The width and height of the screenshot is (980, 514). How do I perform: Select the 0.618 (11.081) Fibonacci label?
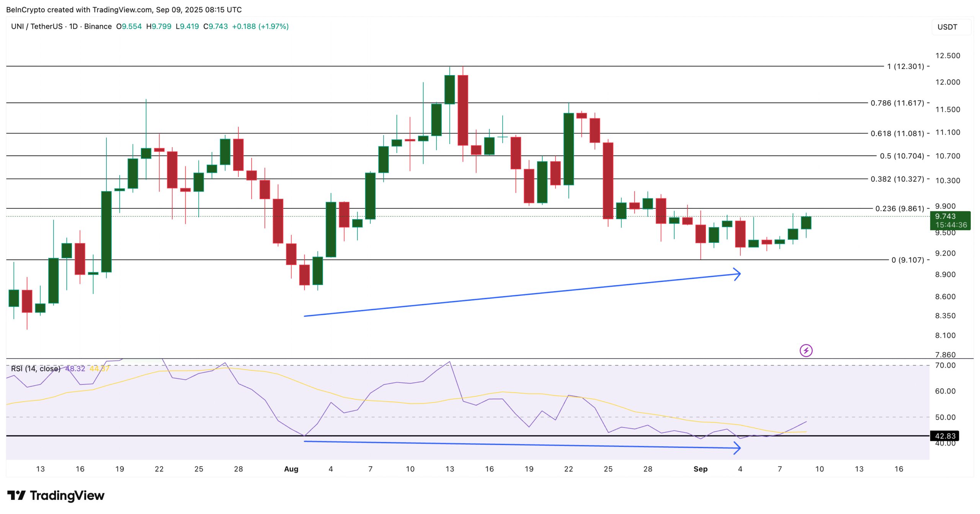pos(897,133)
